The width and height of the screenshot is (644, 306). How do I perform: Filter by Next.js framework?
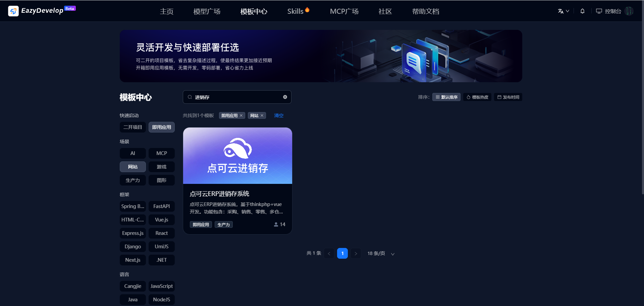point(133,260)
